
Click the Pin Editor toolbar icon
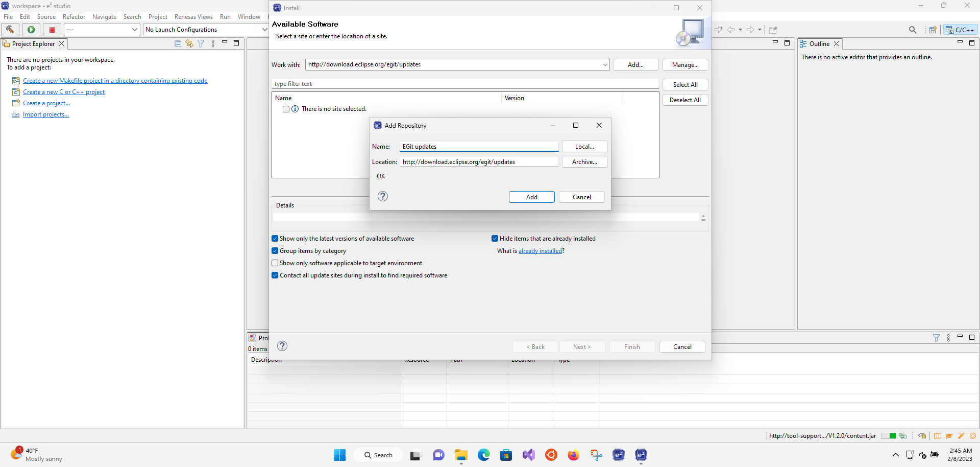pos(773,30)
